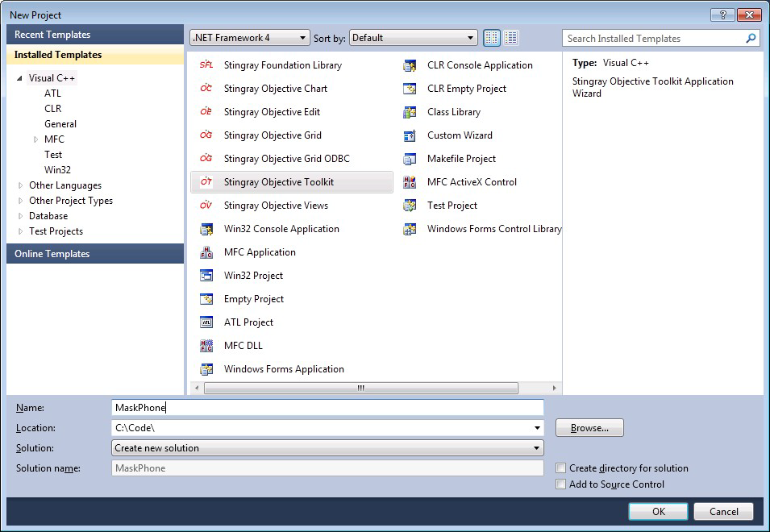Select the CLR Console Application icon
This screenshot has height=532, width=770.
410,65
